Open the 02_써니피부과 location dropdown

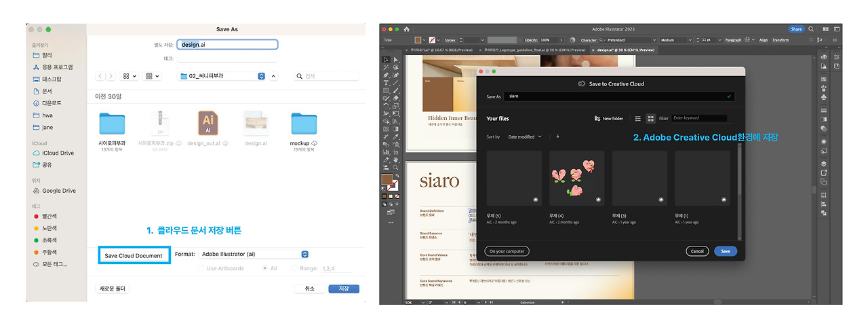pyautogui.click(x=222, y=76)
